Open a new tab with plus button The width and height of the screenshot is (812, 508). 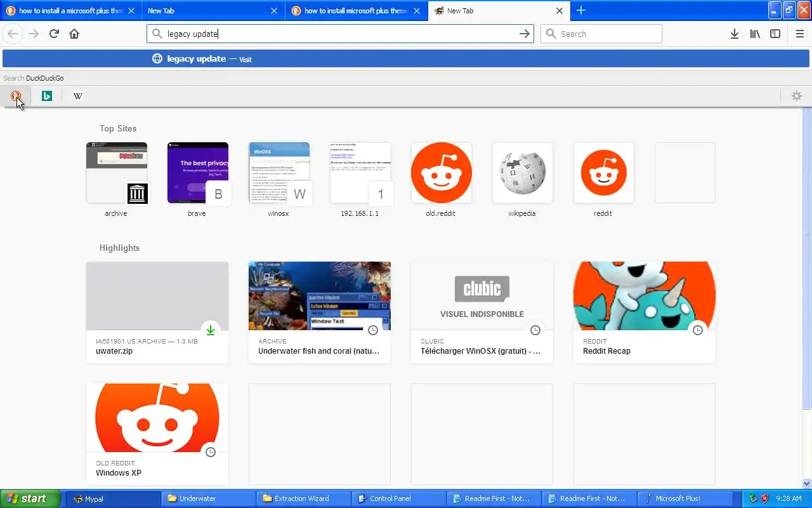[581, 10]
